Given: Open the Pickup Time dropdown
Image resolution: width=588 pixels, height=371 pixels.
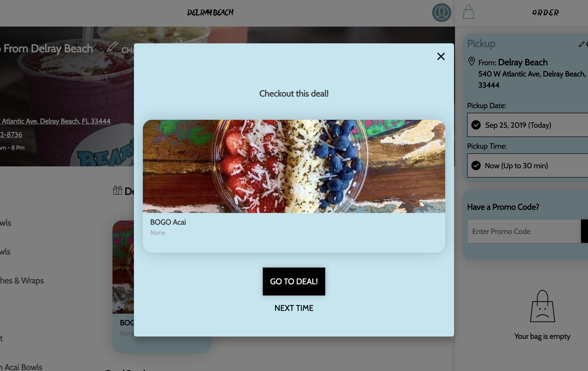Looking at the screenshot, I should (x=527, y=165).
